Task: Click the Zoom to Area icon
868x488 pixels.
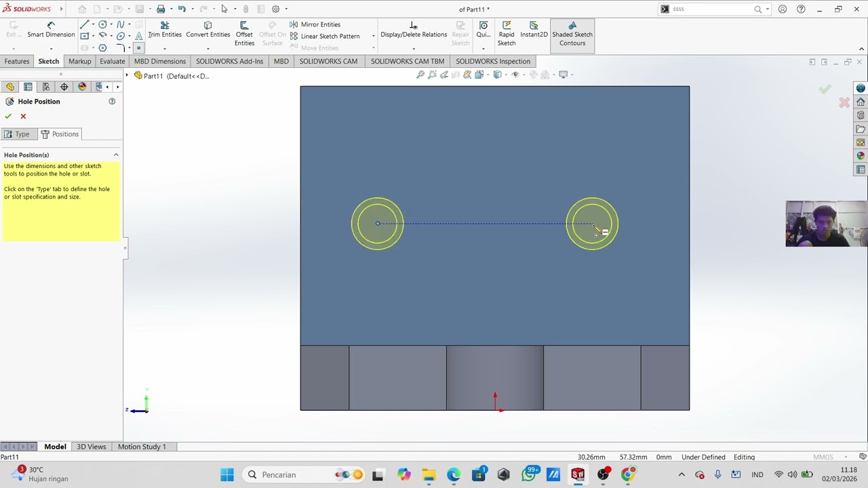Action: (x=432, y=75)
